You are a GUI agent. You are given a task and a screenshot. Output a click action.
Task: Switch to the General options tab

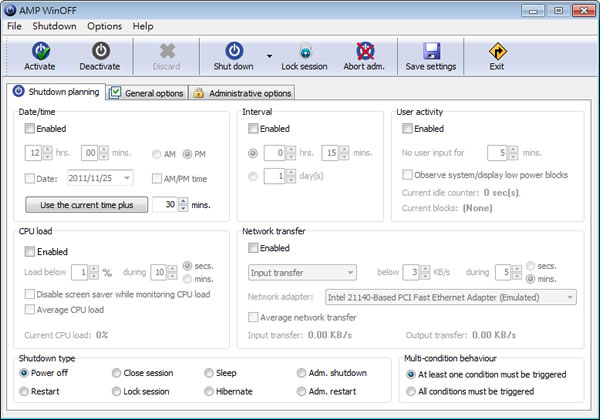[147, 93]
